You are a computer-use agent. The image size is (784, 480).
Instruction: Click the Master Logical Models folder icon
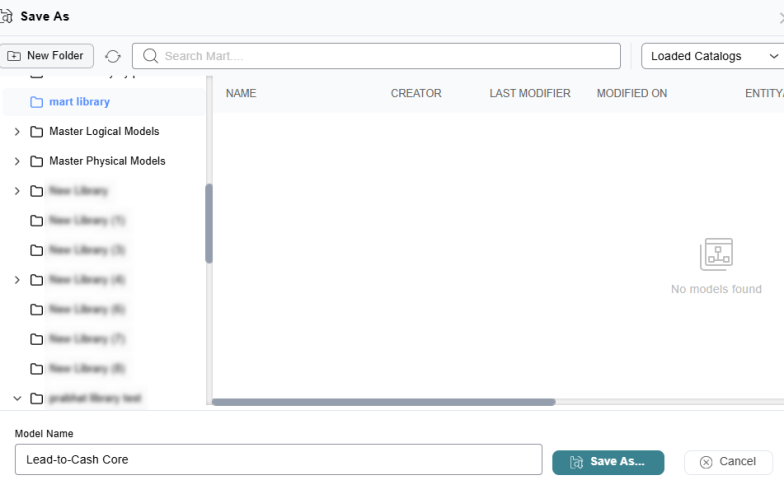(x=36, y=132)
